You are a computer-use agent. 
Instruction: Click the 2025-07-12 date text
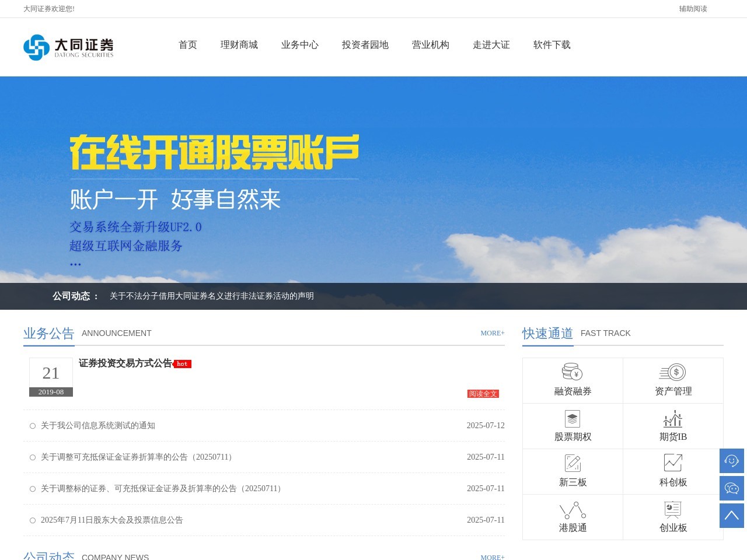(486, 426)
